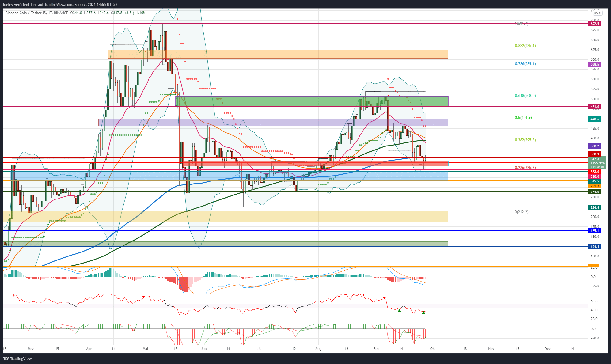Select the 338.0 price label

coord(594,172)
